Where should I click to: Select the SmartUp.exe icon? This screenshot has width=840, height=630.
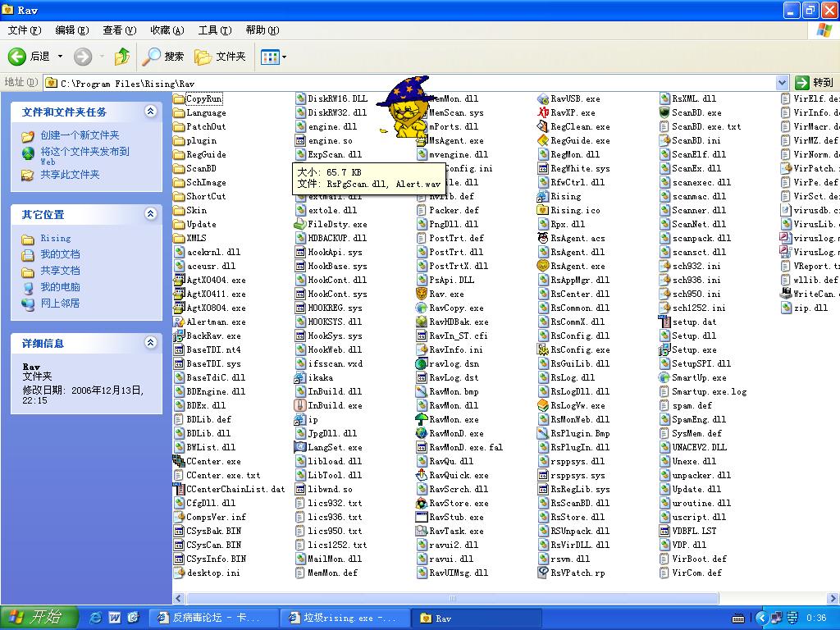[664, 377]
